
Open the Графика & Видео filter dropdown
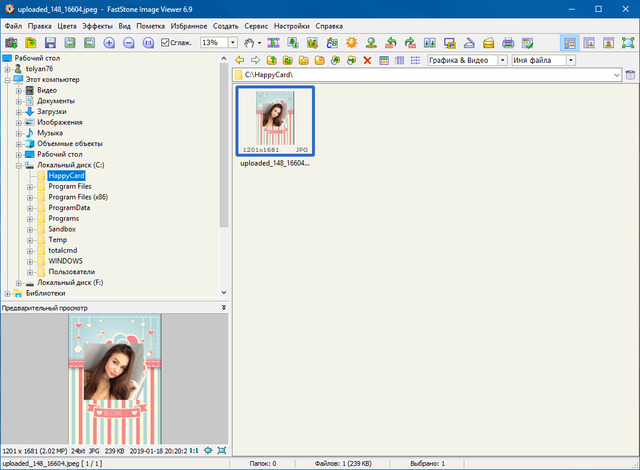pyautogui.click(x=501, y=60)
